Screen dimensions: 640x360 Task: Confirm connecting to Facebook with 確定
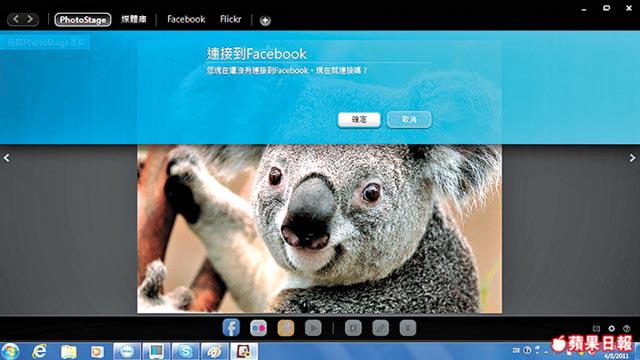(x=359, y=120)
